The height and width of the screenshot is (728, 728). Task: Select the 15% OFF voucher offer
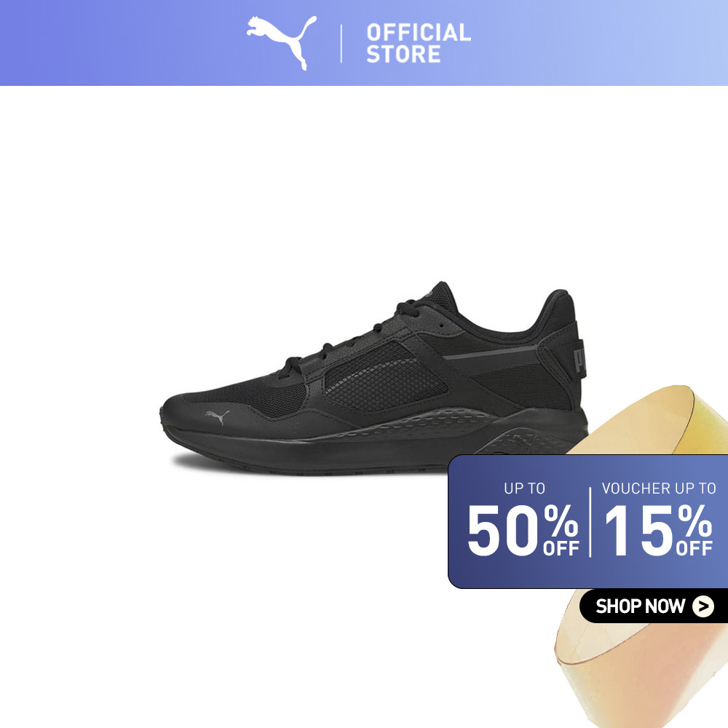[658, 530]
